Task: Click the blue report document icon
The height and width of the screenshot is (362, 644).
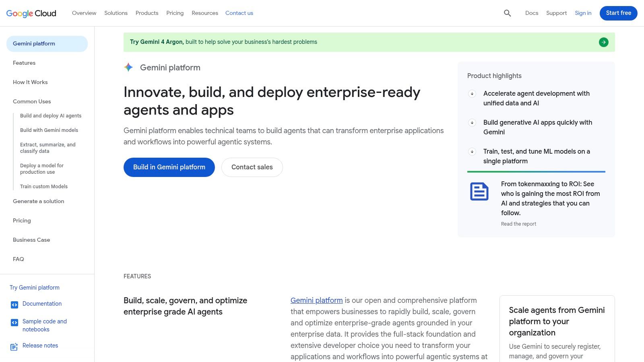Action: [479, 191]
